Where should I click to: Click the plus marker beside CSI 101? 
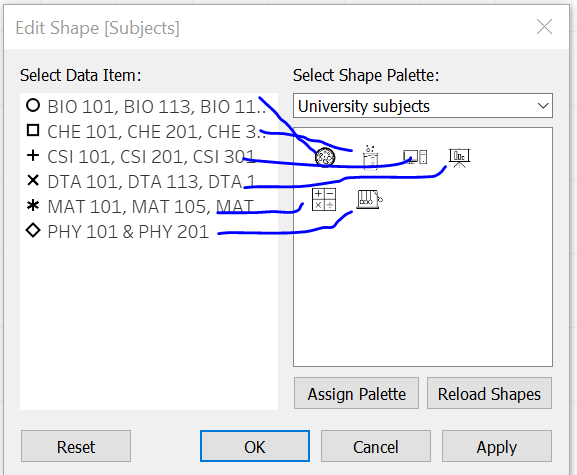point(33,155)
